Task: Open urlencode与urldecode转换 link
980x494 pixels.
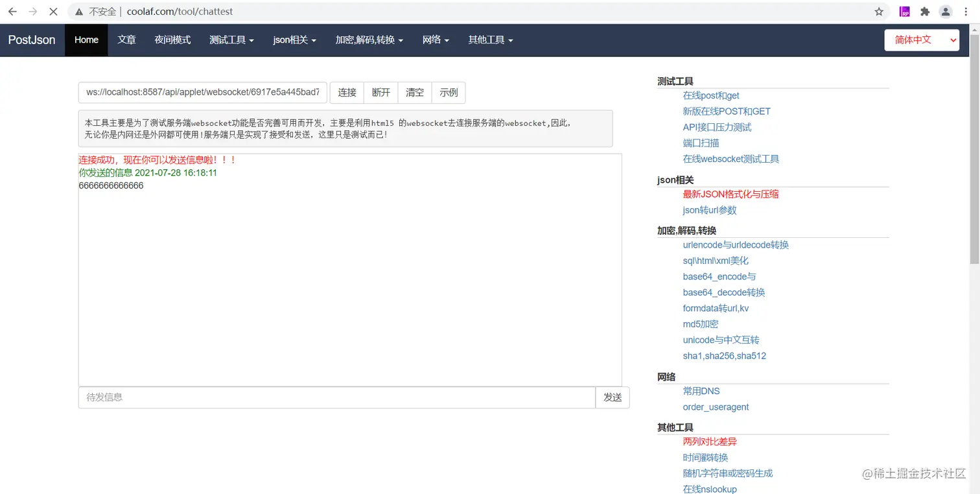Action: coord(736,245)
